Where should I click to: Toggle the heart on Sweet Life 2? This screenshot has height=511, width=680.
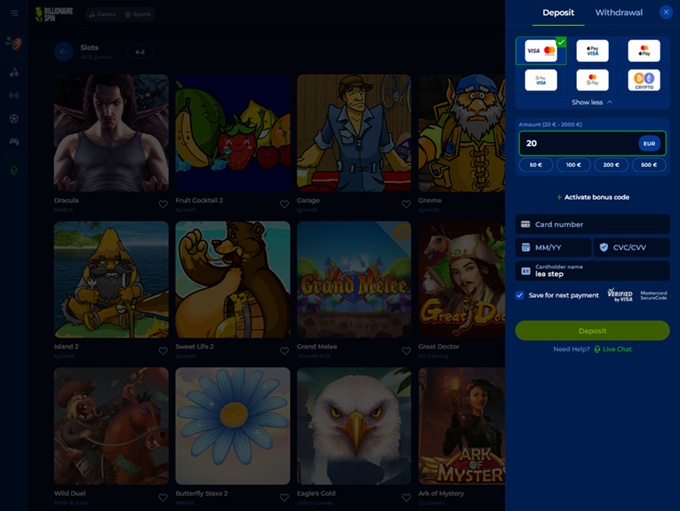click(x=284, y=351)
